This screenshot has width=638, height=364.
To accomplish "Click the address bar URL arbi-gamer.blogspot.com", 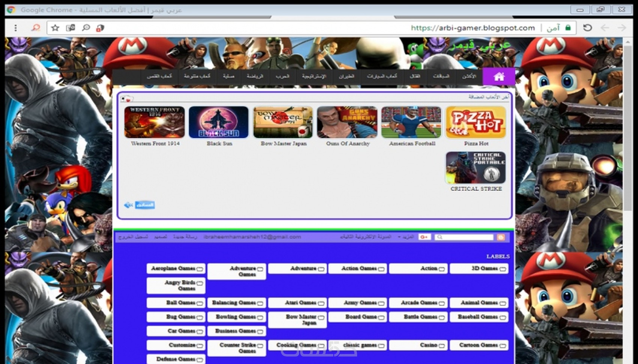I will click(x=473, y=28).
